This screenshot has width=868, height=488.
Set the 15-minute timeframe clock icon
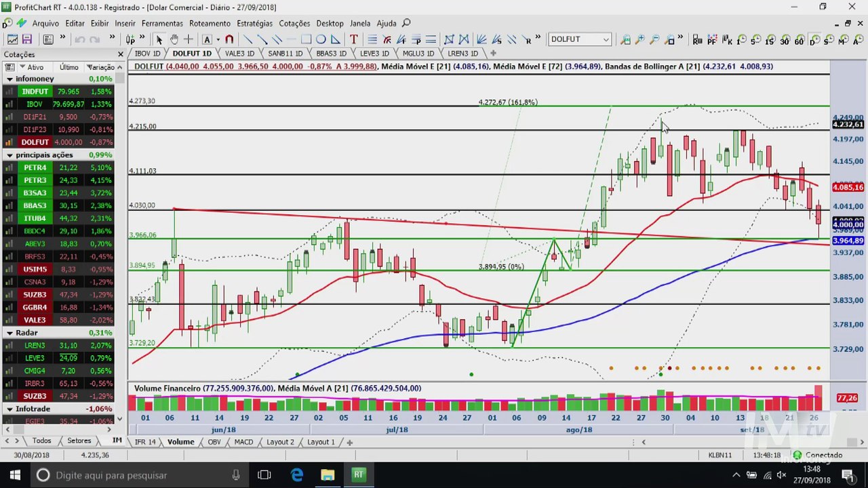(x=770, y=39)
